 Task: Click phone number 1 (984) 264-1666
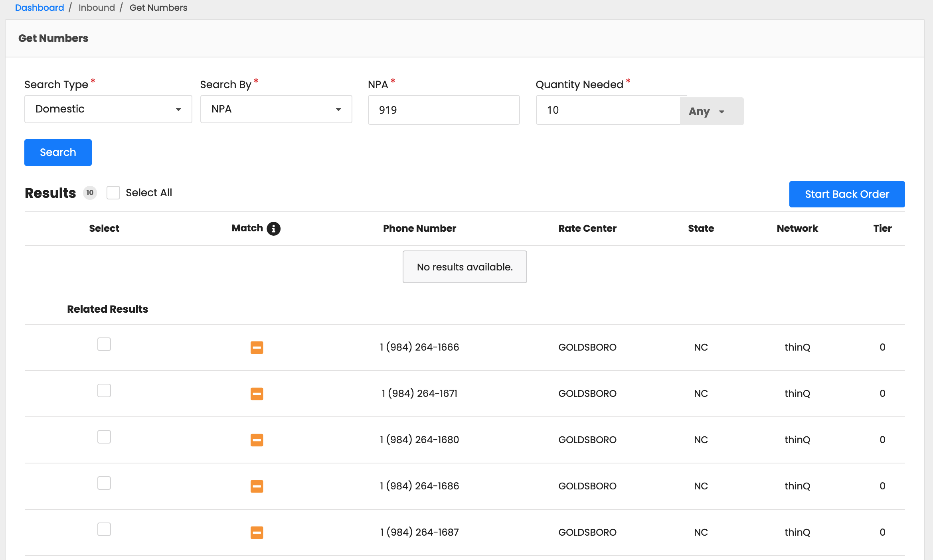coord(419,347)
